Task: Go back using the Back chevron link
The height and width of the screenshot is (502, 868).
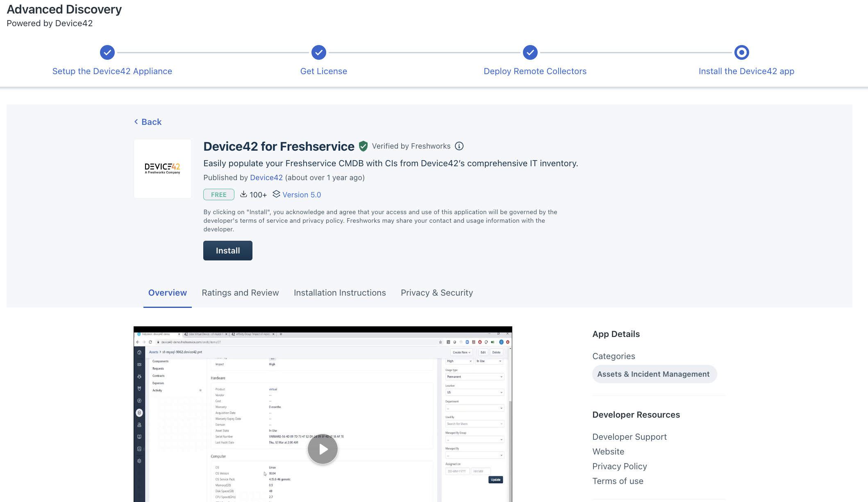Action: (x=148, y=122)
